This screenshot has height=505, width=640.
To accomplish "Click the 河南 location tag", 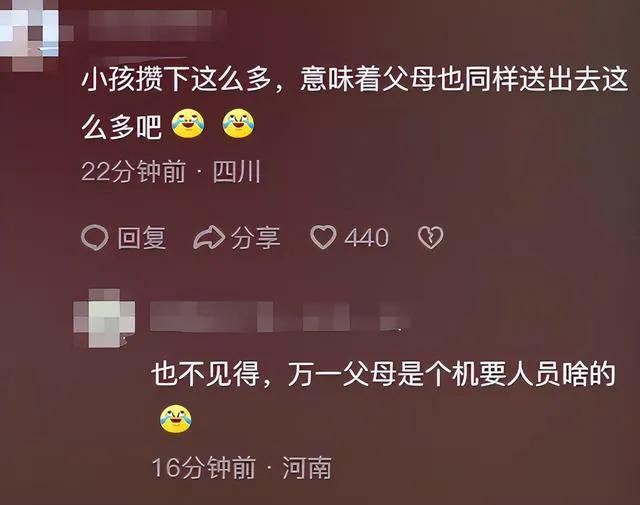I will click(x=307, y=468).
